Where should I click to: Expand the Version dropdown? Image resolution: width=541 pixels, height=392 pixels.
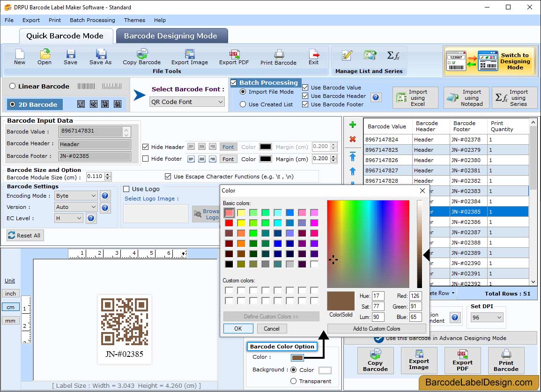point(76,207)
